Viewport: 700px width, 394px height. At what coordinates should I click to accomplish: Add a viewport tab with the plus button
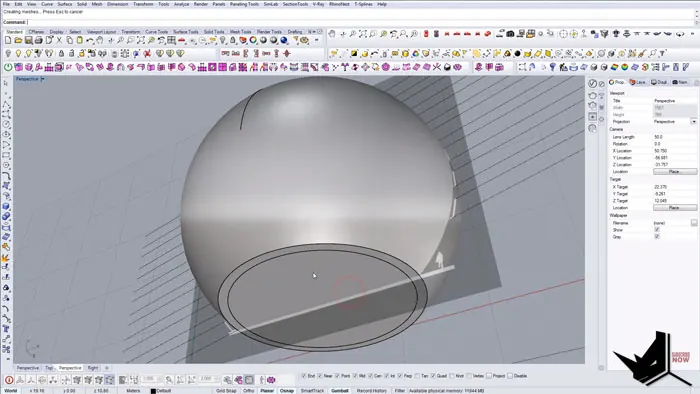tap(107, 368)
